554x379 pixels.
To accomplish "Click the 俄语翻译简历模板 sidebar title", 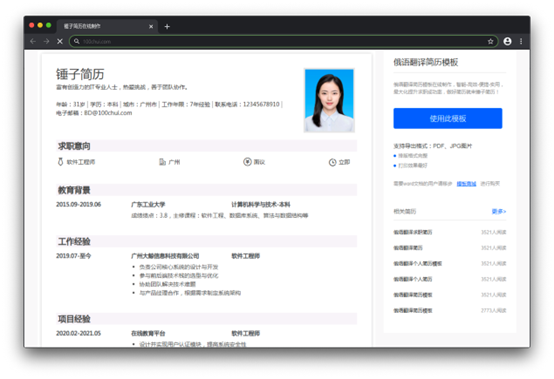I will (426, 62).
